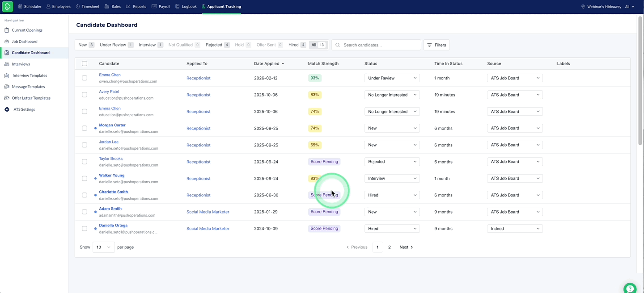Image resolution: width=644 pixels, height=293 pixels.
Task: Switch to the Rejected candidates tab
Action: 217,45
